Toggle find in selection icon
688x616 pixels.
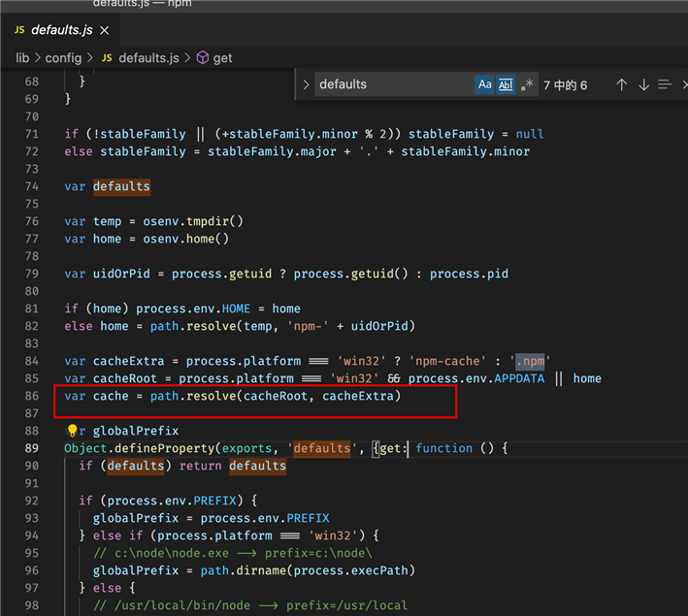point(665,84)
